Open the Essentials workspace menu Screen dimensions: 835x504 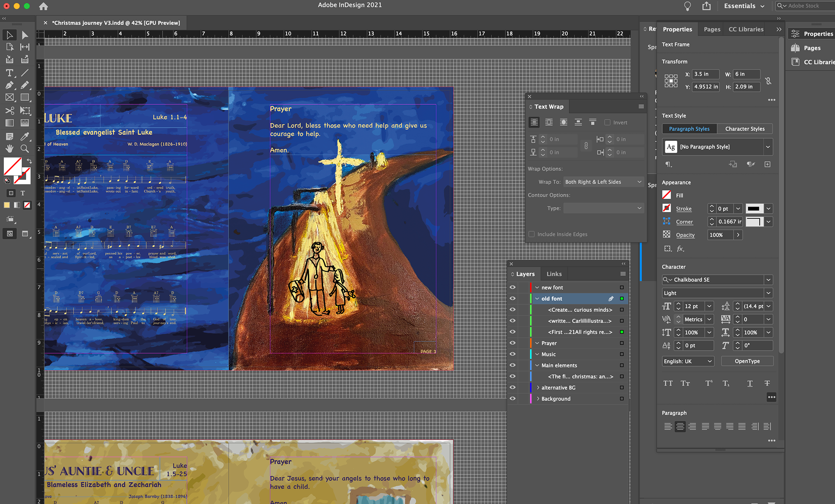[x=744, y=6]
